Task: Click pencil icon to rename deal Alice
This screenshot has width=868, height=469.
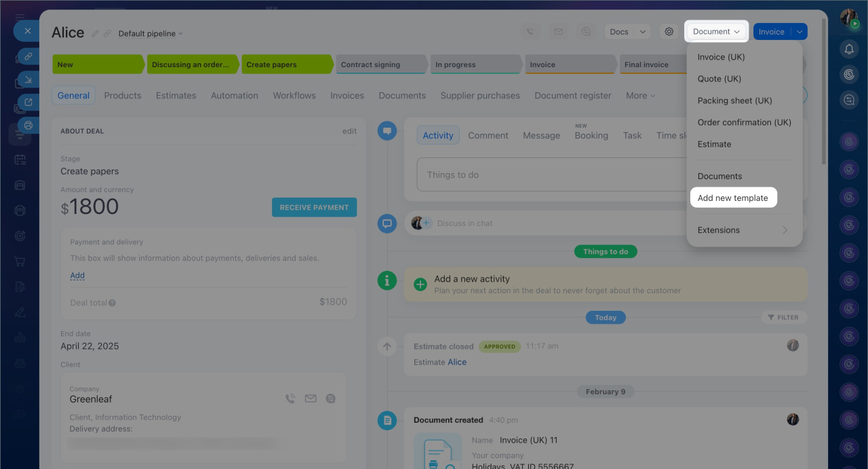Action: point(96,33)
